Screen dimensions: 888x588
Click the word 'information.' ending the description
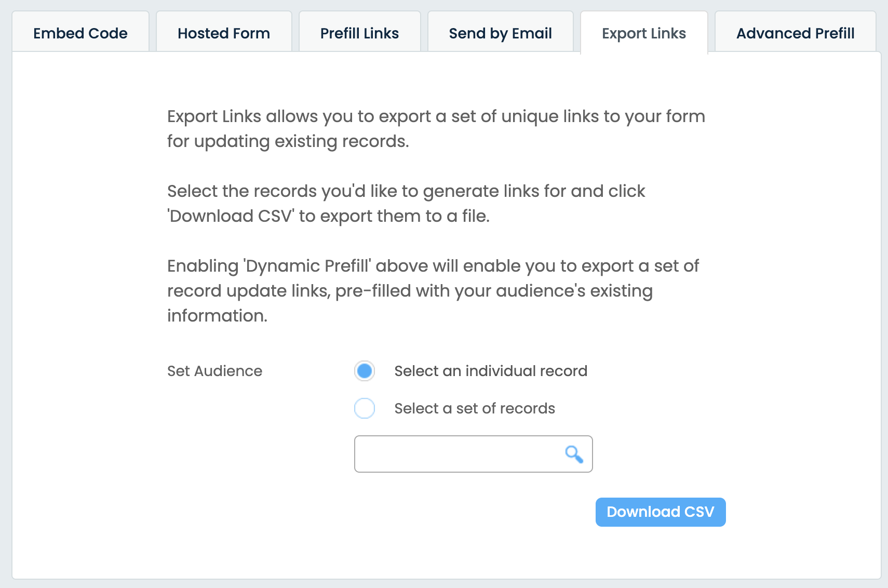217,316
